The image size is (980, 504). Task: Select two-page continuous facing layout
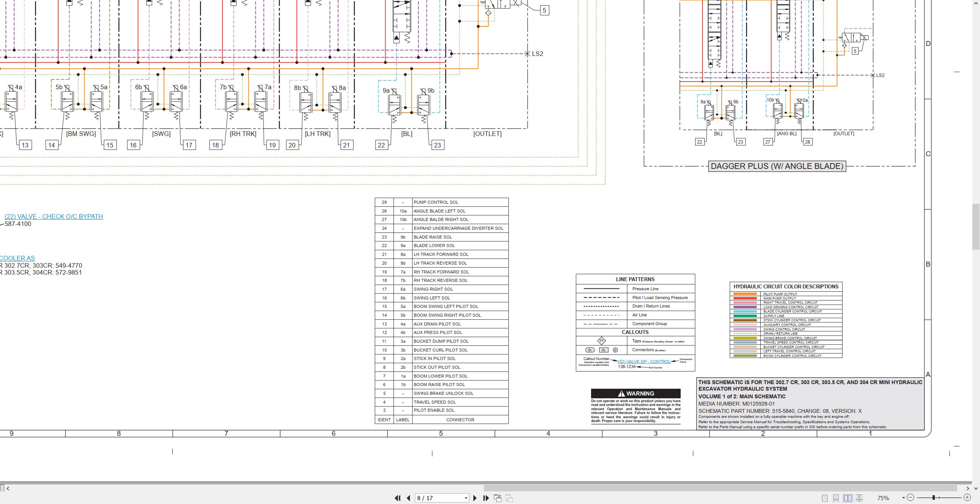coord(859,498)
